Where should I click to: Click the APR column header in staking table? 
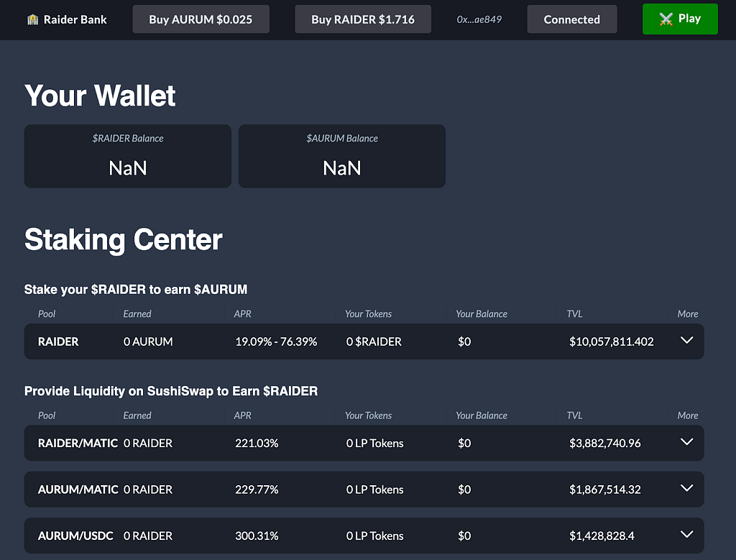tap(243, 314)
